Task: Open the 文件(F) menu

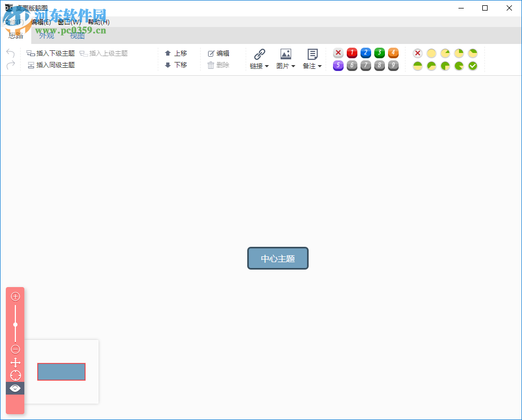Action: point(14,22)
